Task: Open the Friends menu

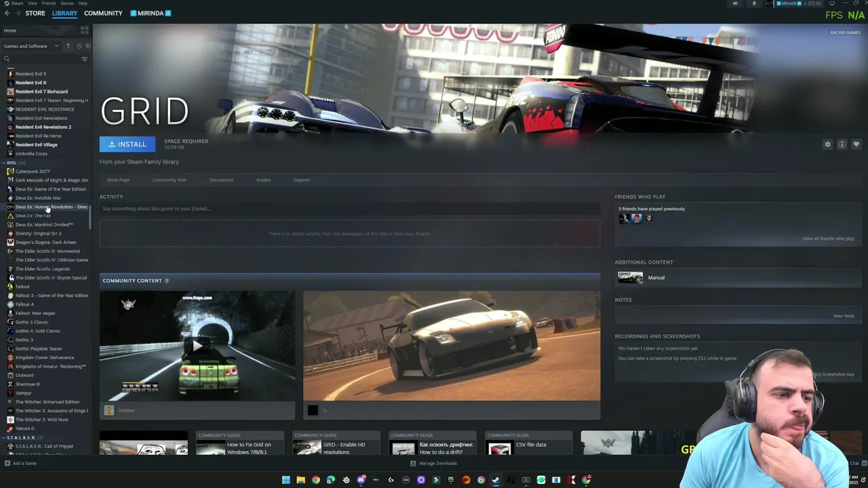Action: click(x=49, y=3)
